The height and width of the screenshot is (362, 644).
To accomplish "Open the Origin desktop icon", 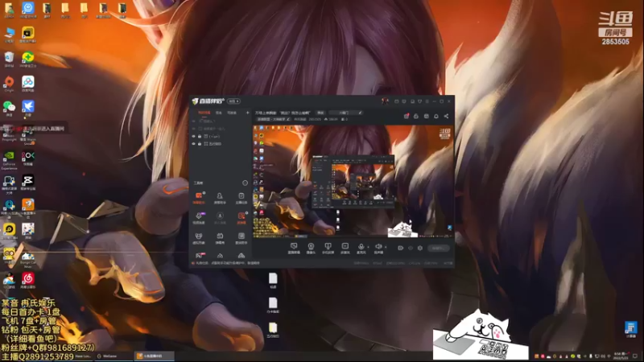I will [x=9, y=84].
